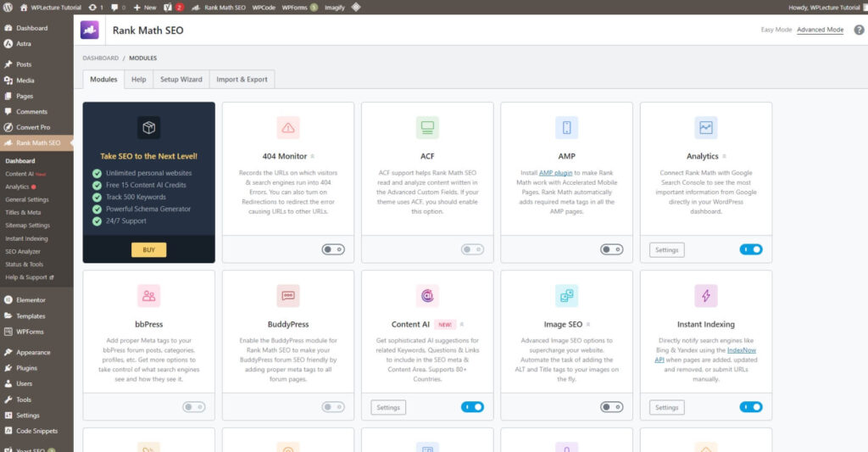
Task: Click the ACF module monitor icon
Action: click(x=427, y=128)
